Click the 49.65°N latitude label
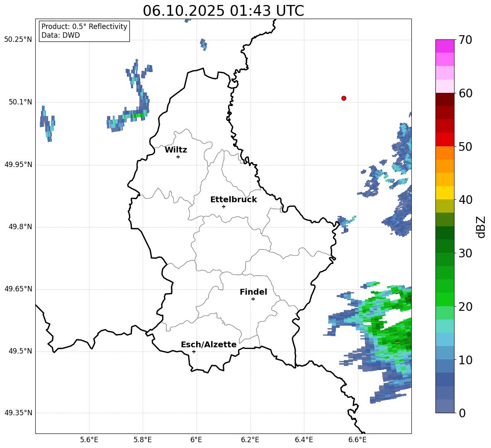 point(18,289)
